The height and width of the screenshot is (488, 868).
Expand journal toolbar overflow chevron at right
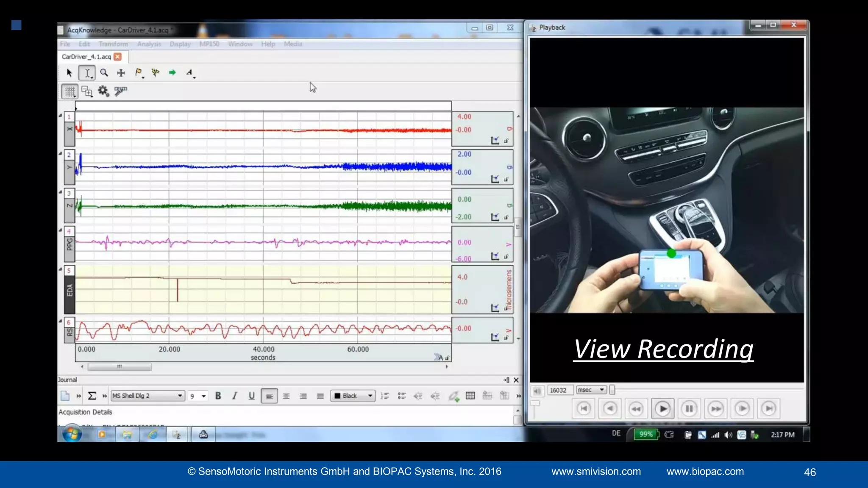pos(518,396)
